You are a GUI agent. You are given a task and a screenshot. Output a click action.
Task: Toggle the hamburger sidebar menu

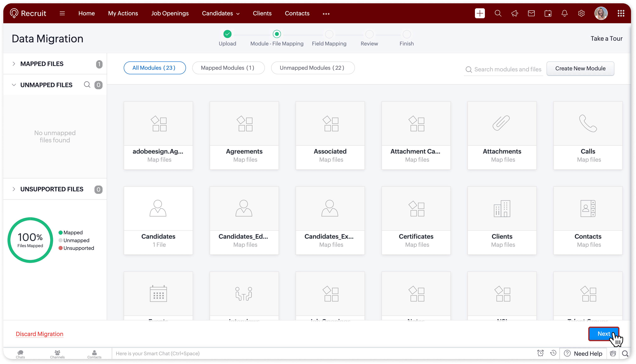[x=62, y=13]
